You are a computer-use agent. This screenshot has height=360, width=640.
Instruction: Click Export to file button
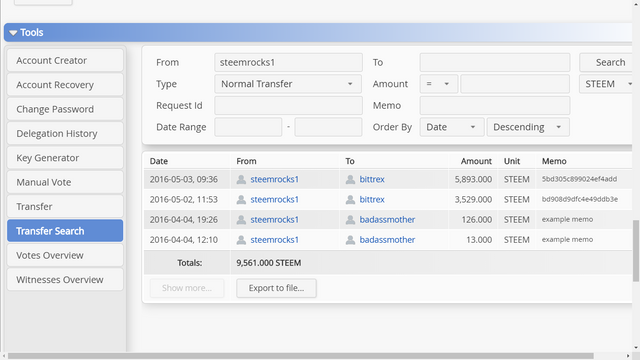point(276,288)
